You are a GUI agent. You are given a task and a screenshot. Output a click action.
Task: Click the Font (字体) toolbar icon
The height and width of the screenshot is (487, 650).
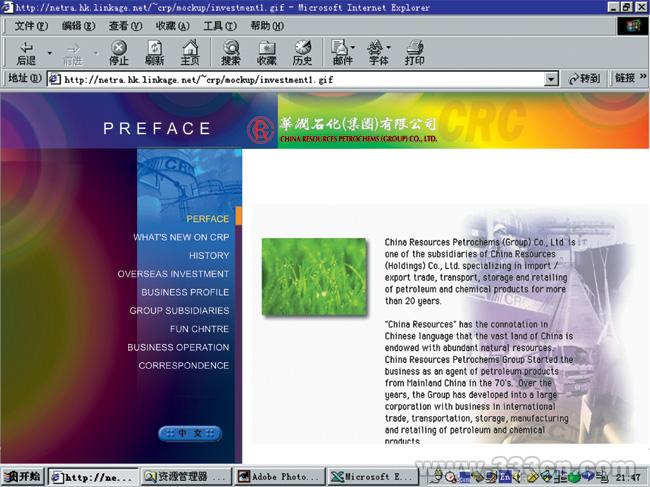[x=377, y=52]
